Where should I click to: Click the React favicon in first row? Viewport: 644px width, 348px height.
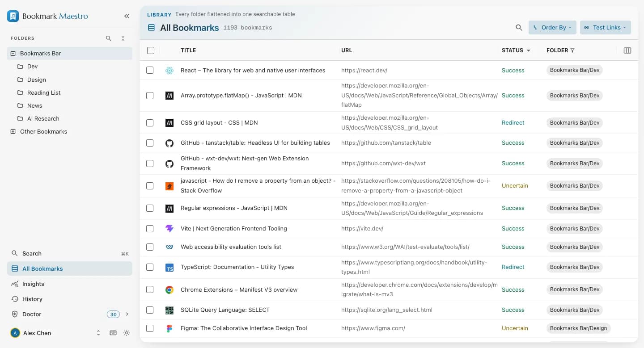[x=169, y=70]
